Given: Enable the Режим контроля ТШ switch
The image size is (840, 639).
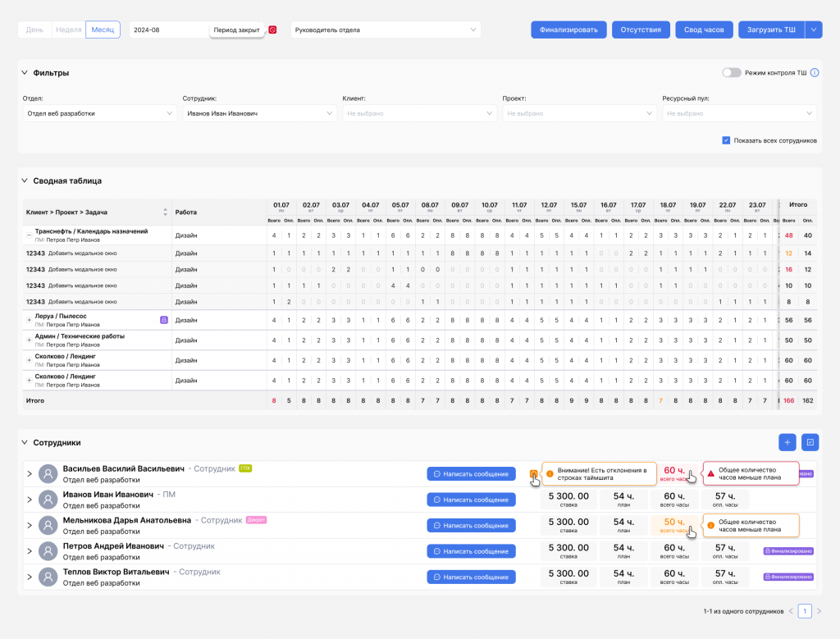Looking at the screenshot, I should [x=731, y=73].
